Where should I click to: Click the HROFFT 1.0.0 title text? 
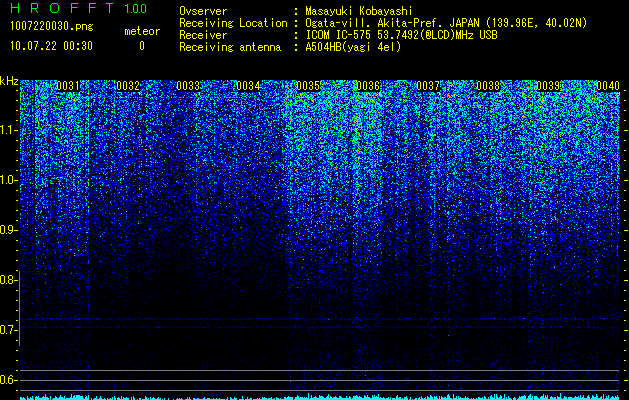tap(79, 8)
